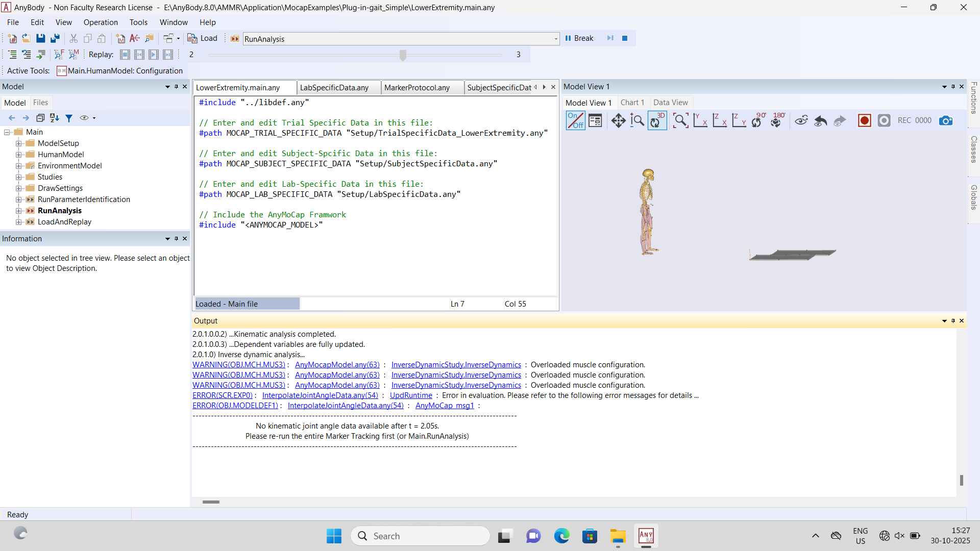
Task: Open the RunAnalysis operation dropdown
Action: pos(555,39)
